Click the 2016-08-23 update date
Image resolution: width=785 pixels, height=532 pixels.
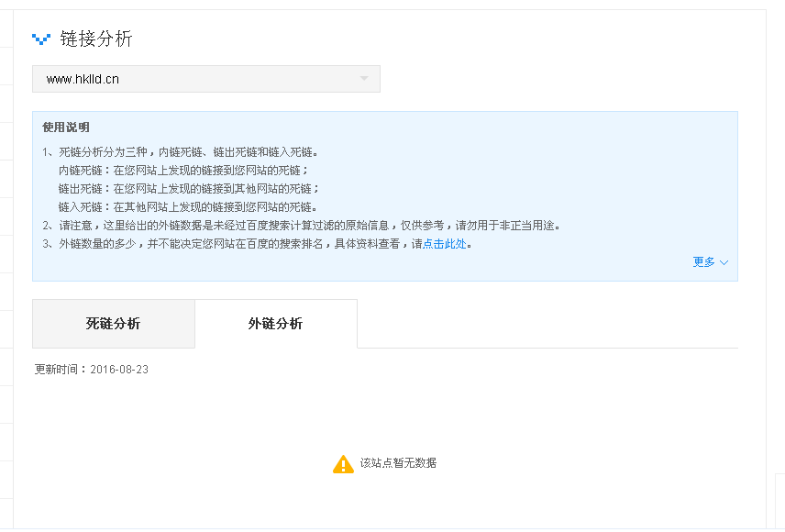point(119,370)
